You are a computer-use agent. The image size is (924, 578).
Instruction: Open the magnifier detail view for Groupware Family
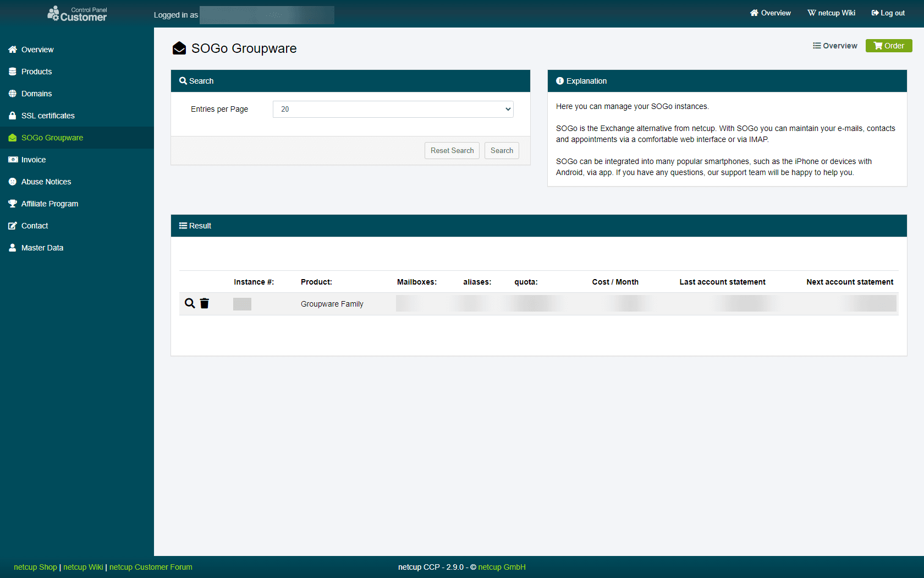[190, 303]
